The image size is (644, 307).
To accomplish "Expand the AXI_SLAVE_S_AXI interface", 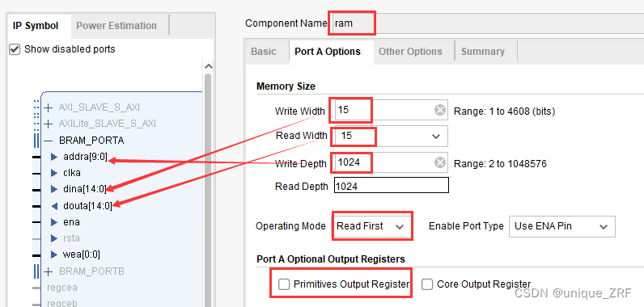I will 49,107.
